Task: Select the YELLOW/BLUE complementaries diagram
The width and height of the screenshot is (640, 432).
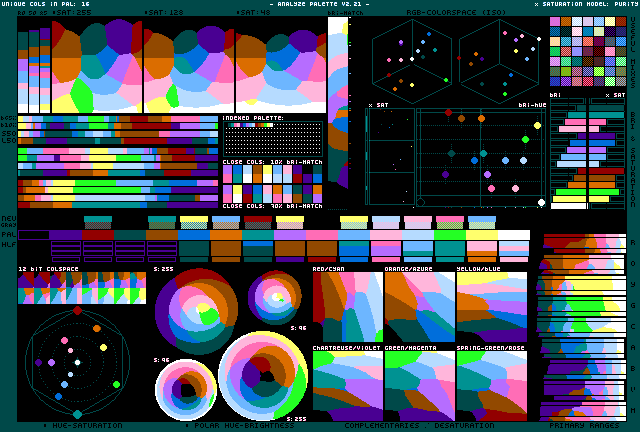Action: click(x=492, y=307)
